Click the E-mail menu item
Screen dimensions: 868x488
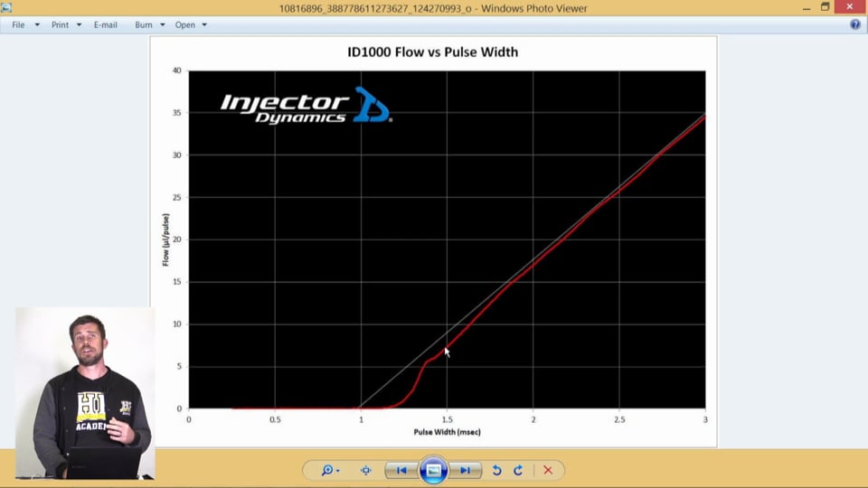tap(105, 25)
